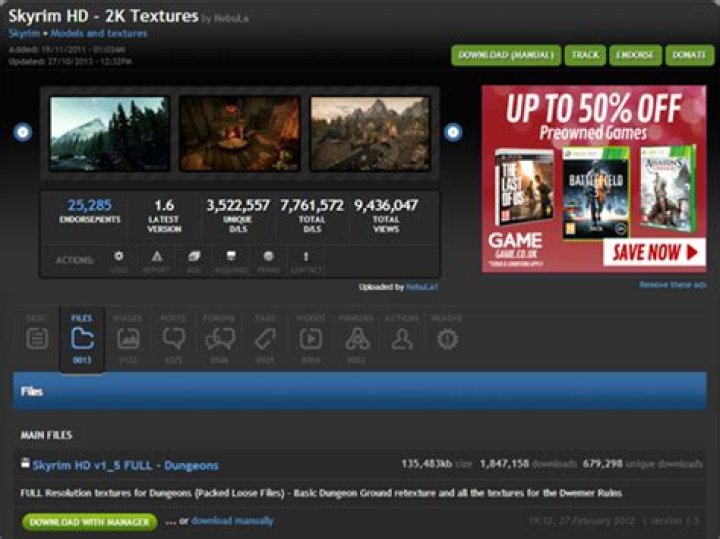Show next screenshots with right arrow
Viewport: 720px width, 539px height.
(453, 132)
